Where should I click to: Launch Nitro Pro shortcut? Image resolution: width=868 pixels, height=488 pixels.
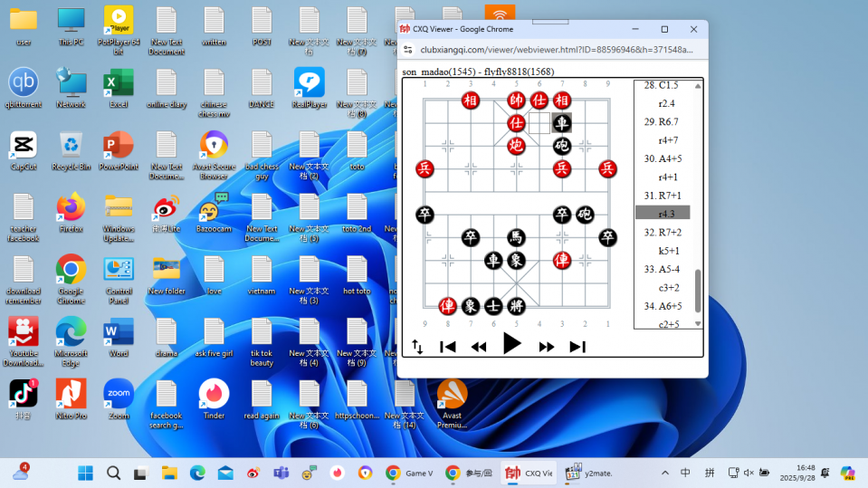pyautogui.click(x=71, y=399)
